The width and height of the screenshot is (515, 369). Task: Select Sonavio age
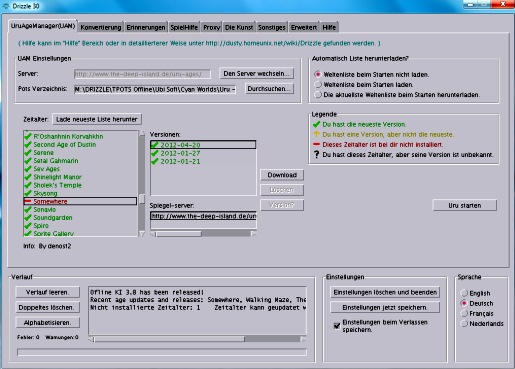80,209
